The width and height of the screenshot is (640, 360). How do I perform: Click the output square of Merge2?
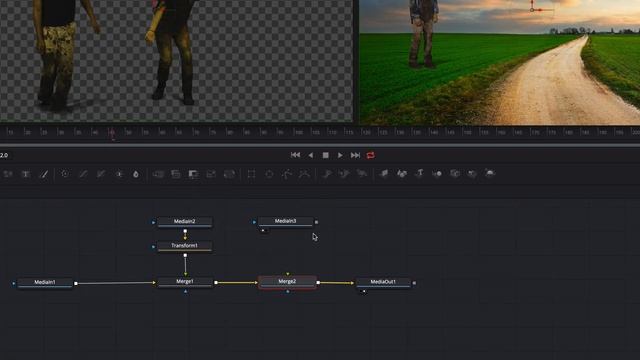click(318, 282)
